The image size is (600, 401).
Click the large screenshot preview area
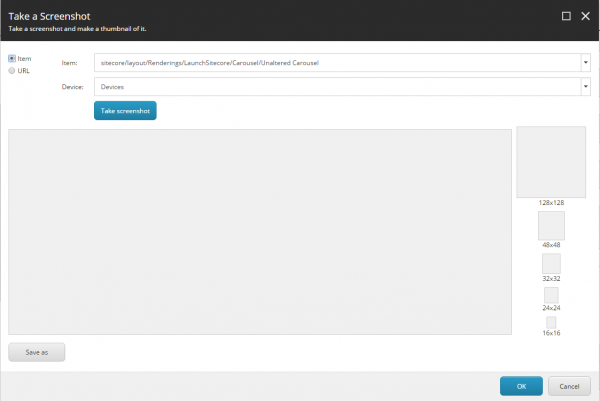click(260, 232)
